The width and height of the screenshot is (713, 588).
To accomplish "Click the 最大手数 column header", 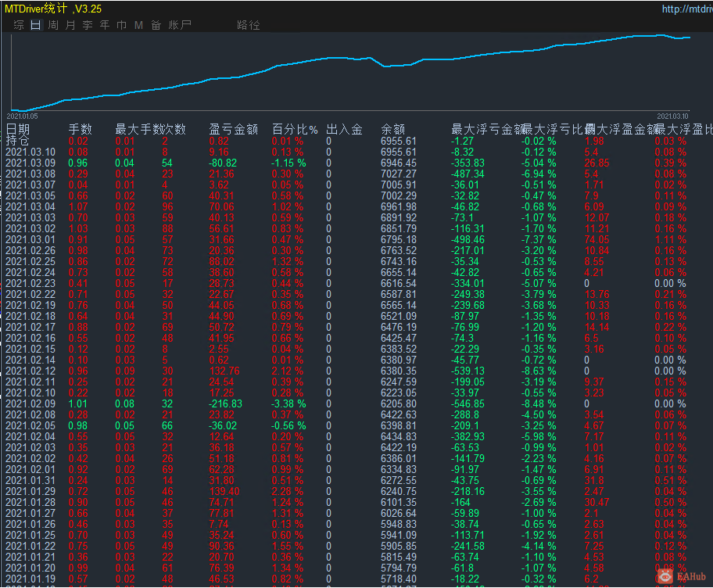I will pyautogui.click(x=138, y=129).
